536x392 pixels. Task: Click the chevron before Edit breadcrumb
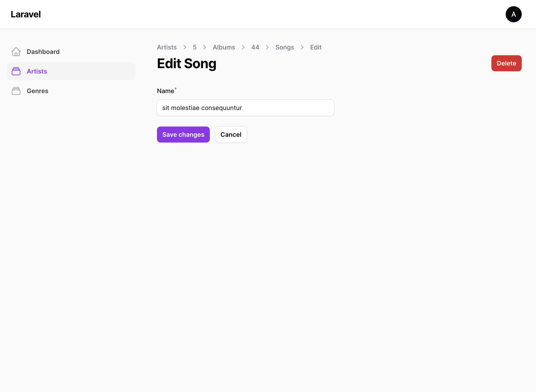coord(302,47)
